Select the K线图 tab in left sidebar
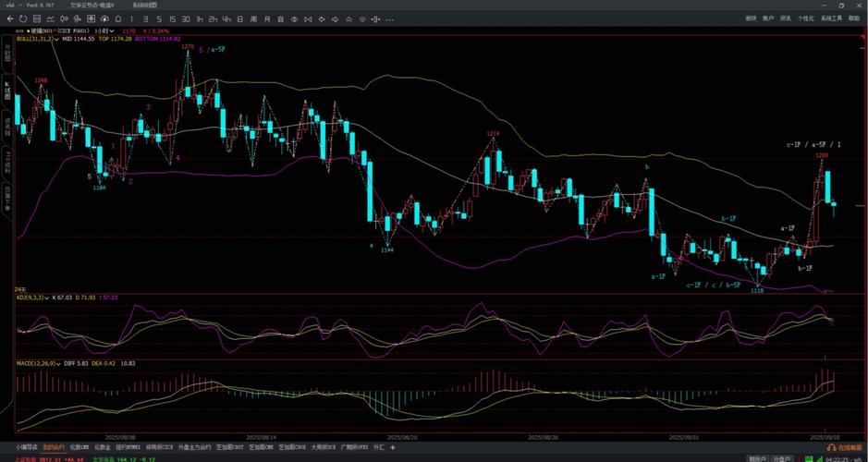This screenshot has width=868, height=462. click(6, 90)
